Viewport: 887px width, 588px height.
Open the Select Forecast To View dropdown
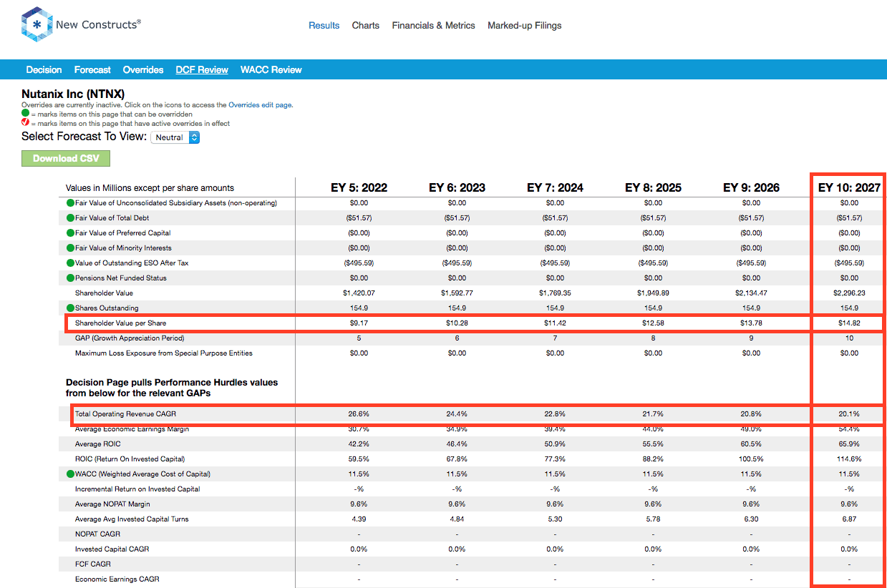point(175,137)
